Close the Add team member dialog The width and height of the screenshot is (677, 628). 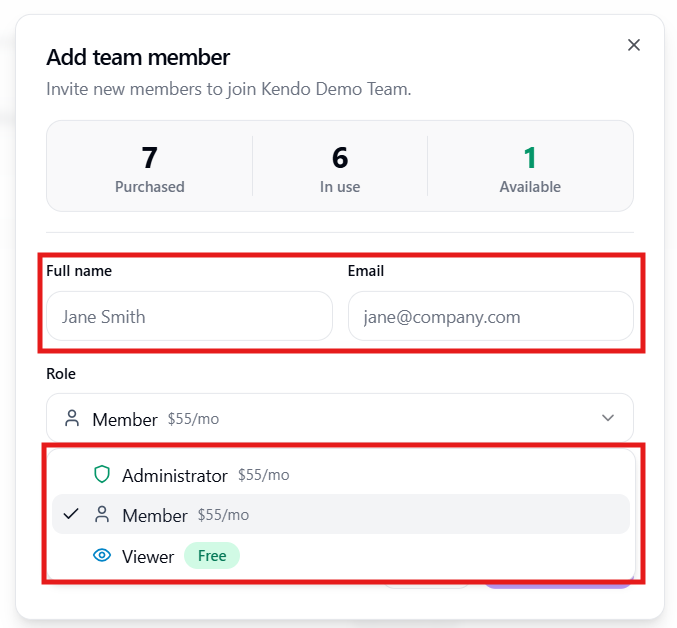[633, 45]
